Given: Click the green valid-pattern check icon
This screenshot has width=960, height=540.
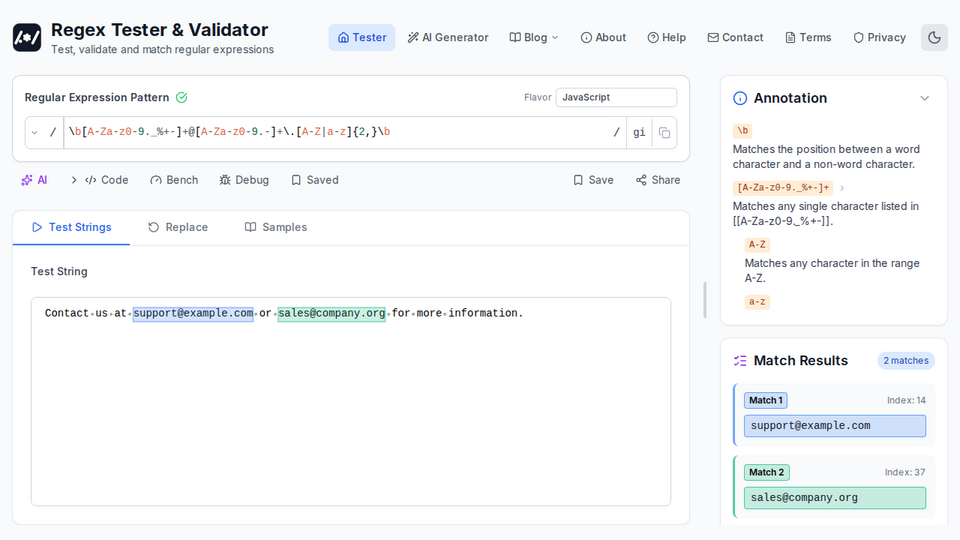Looking at the screenshot, I should [x=182, y=97].
